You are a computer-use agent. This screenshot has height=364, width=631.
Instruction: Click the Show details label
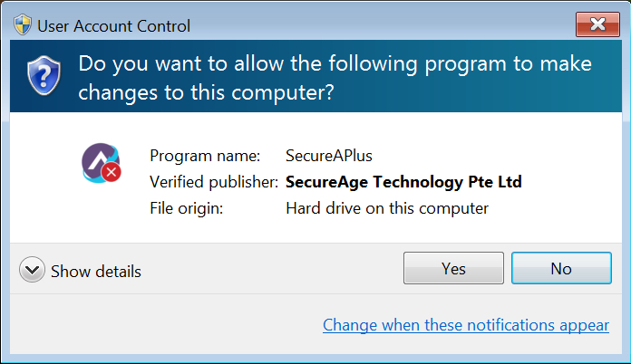pyautogui.click(x=96, y=272)
